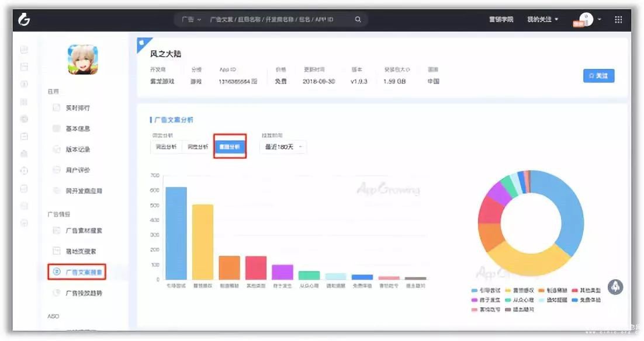Expand the 广告 search type dropdown
644x341 pixels.
(x=191, y=19)
